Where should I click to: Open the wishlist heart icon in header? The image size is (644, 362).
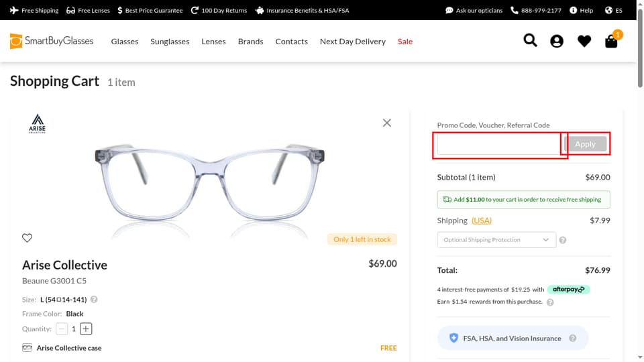coord(584,41)
